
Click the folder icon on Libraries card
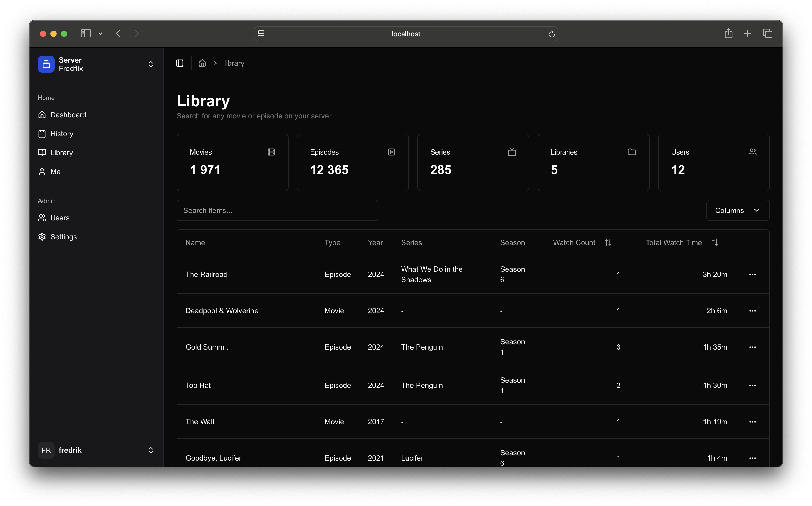(x=632, y=152)
